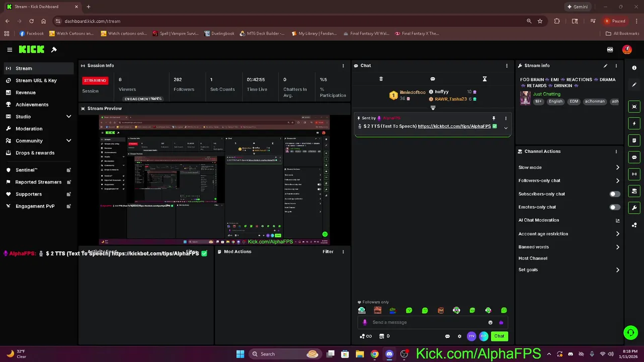This screenshot has height=362, width=644.
Task: Expand Set goals options
Action: (618, 270)
